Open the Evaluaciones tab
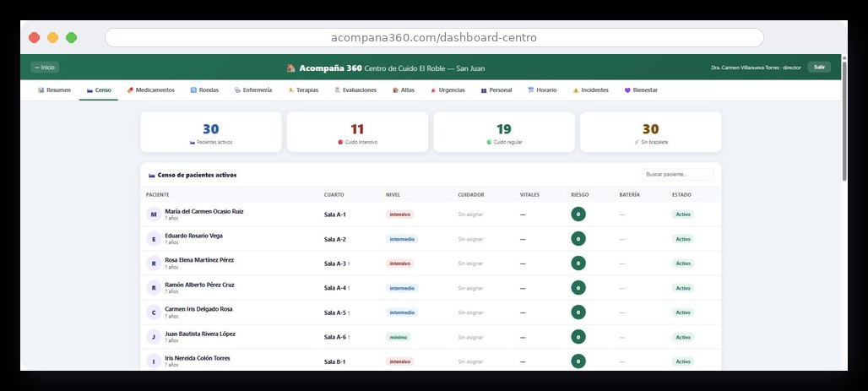This screenshot has height=391, width=868. click(x=355, y=90)
